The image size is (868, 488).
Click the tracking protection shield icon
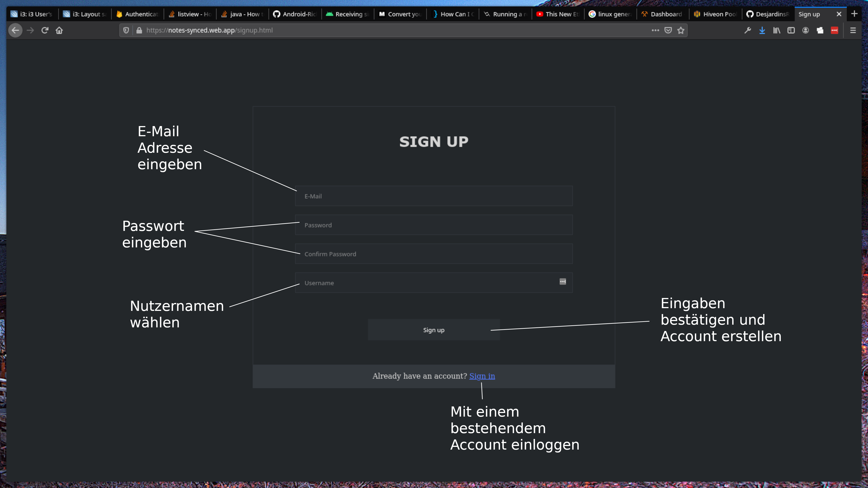coord(126,30)
